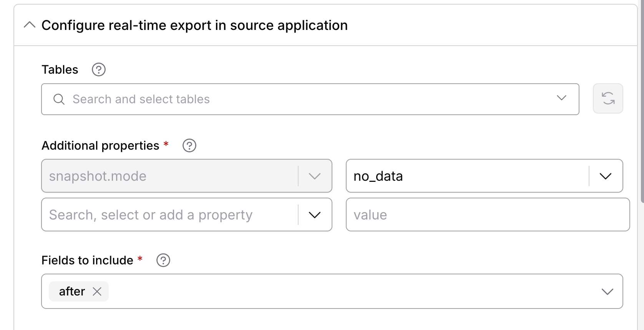The height and width of the screenshot is (330, 644).
Task: Click the vertical scrollbar
Action: (642, 101)
